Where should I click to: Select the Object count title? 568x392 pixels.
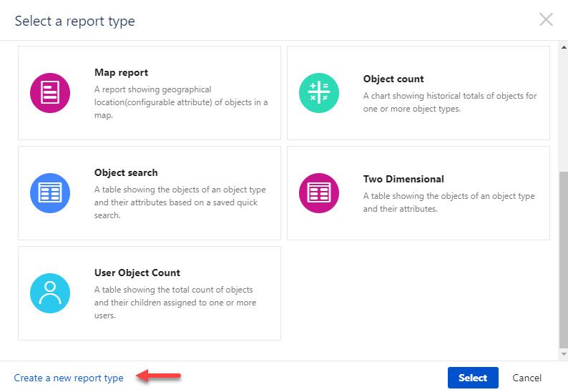click(393, 79)
